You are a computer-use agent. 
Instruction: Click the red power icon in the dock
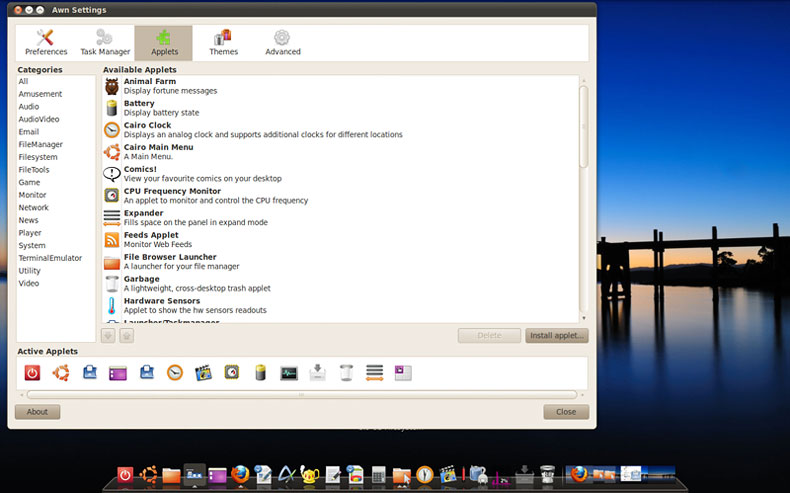pos(125,475)
